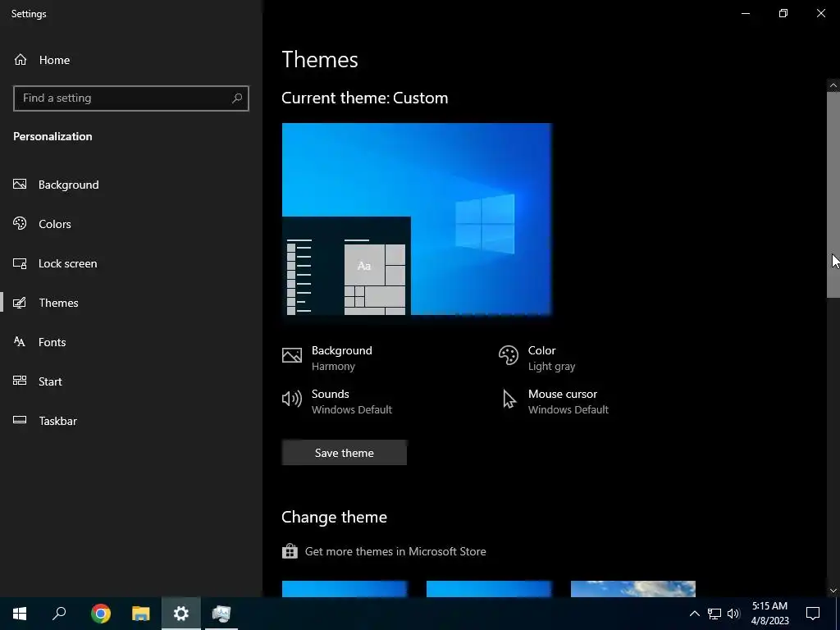Click the Start tiles icon in sidebar
This screenshot has height=630, width=840.
[x=20, y=381]
